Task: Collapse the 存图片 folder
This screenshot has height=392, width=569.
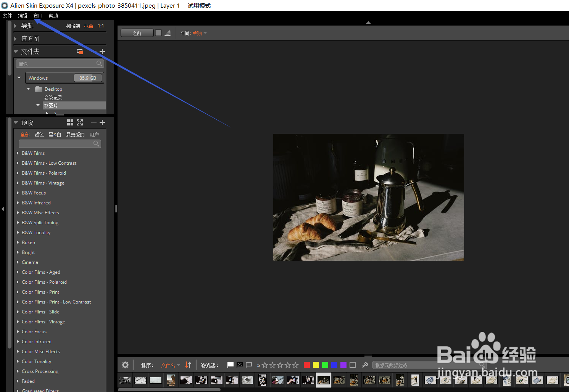Action: tap(38, 105)
